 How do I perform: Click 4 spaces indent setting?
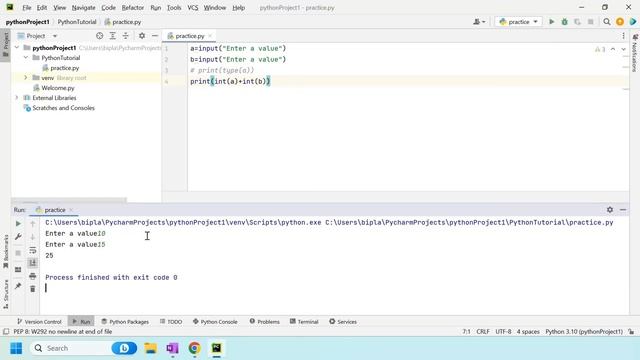(x=528, y=331)
